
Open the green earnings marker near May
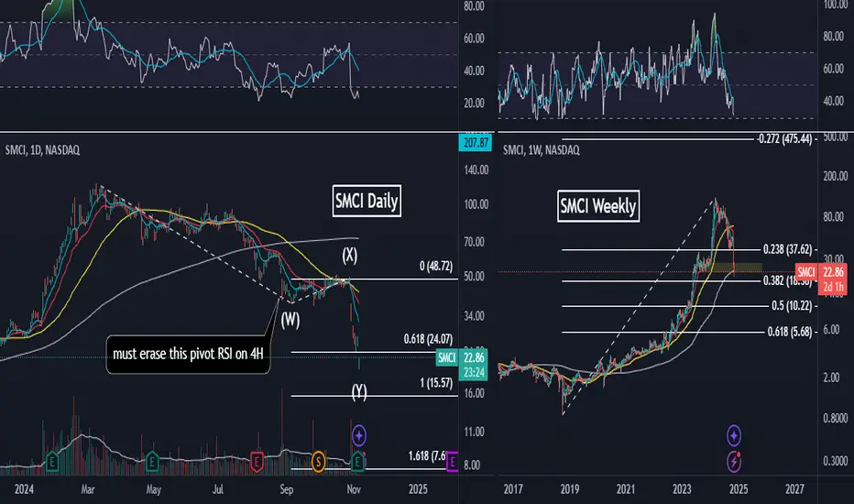pyautogui.click(x=152, y=462)
